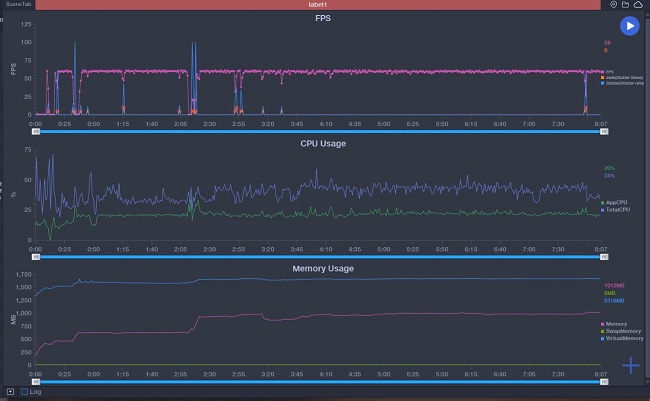The image size is (650, 401).
Task: Expand the panel icon beside Log
Action: [10, 392]
